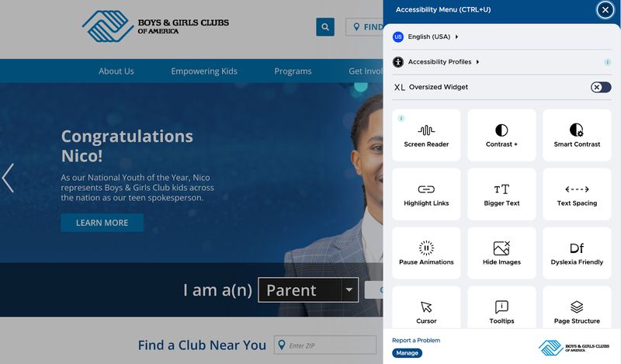Screen dimensions: 621x364
Task: Click the 'Congratulations Nico!' heading
Action: click(x=127, y=146)
